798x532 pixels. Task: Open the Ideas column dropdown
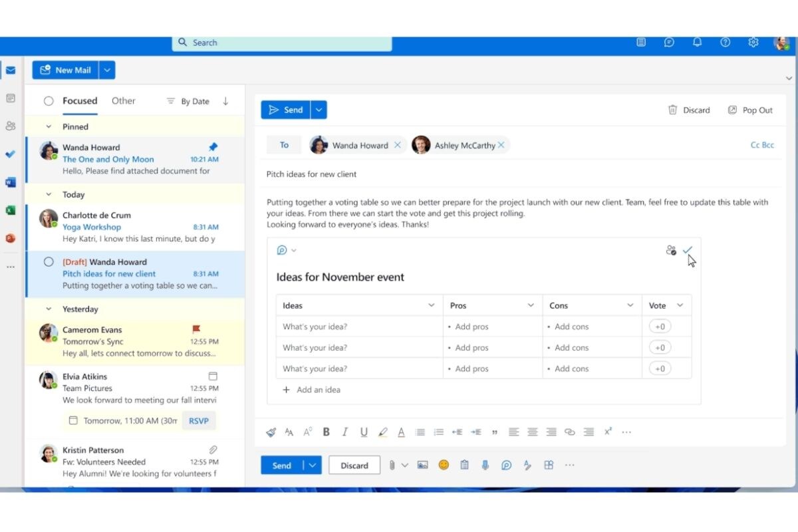point(431,305)
